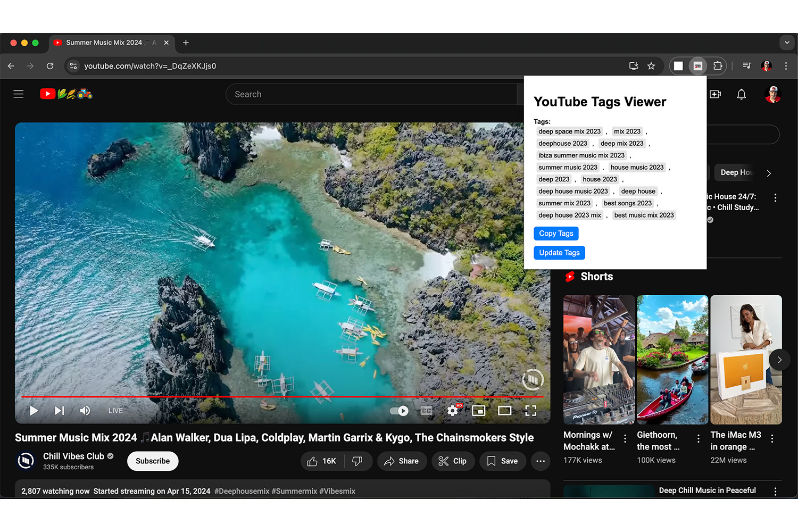Toggle theater mode
The height and width of the screenshot is (532, 798).
tap(504, 411)
